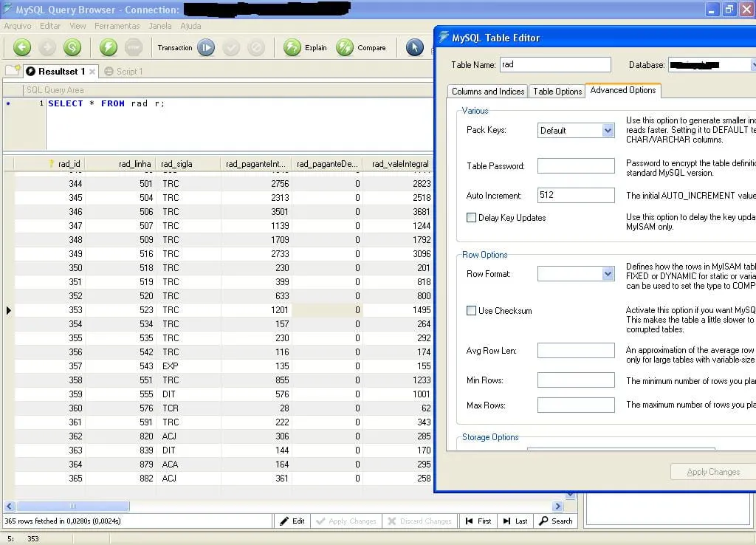
Task: Expand the Row Format dropdown
Action: click(x=608, y=274)
